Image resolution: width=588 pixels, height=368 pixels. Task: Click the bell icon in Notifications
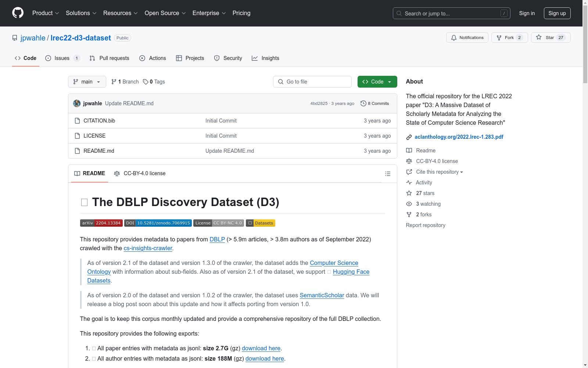(454, 38)
